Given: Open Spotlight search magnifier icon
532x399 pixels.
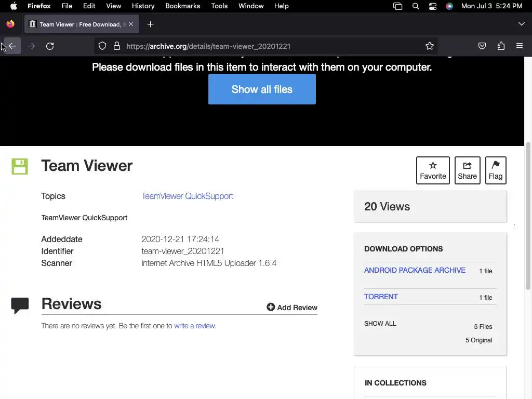Looking at the screenshot, I should 415,6.
